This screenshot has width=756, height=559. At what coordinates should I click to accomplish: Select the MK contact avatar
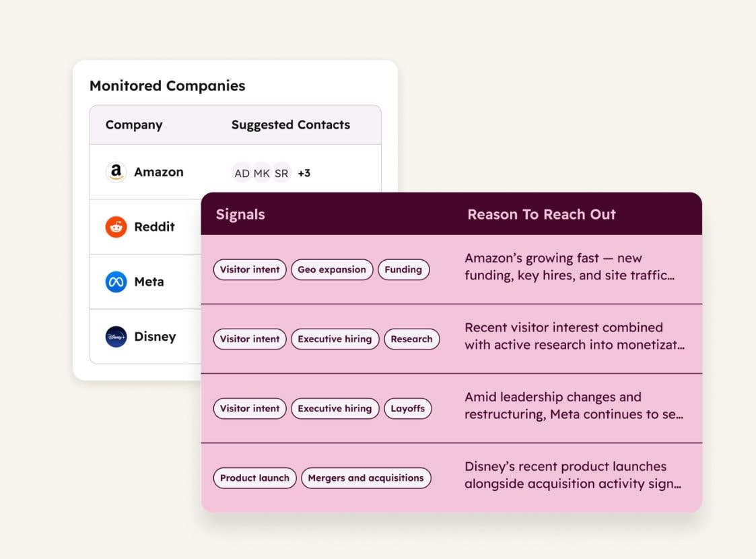[x=261, y=173]
